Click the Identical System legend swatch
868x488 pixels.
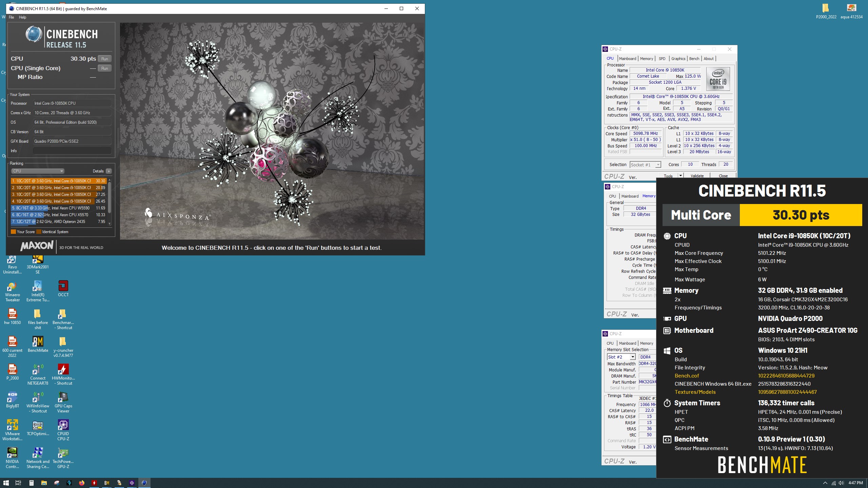[x=39, y=232]
